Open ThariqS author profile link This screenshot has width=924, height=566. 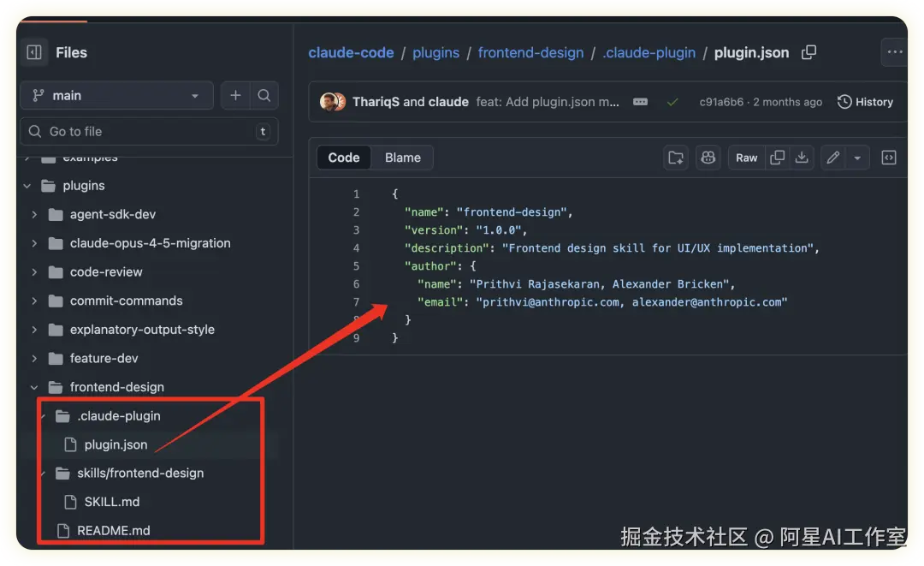376,102
